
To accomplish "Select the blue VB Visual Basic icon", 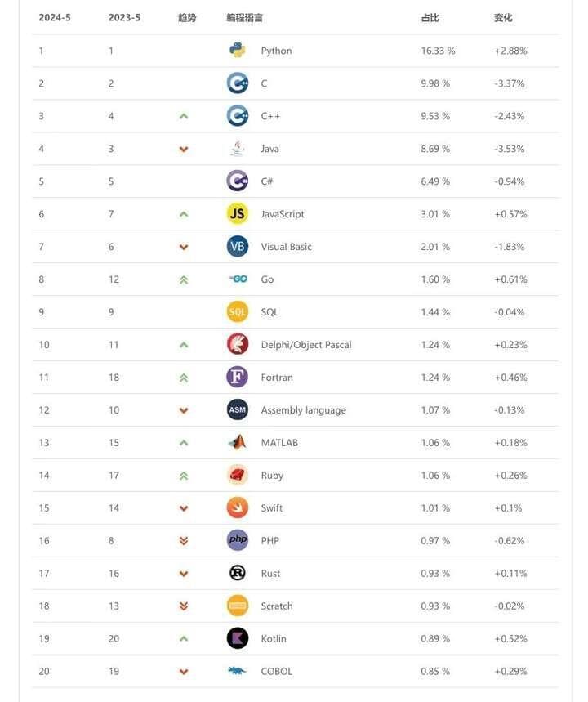I will 237,246.
